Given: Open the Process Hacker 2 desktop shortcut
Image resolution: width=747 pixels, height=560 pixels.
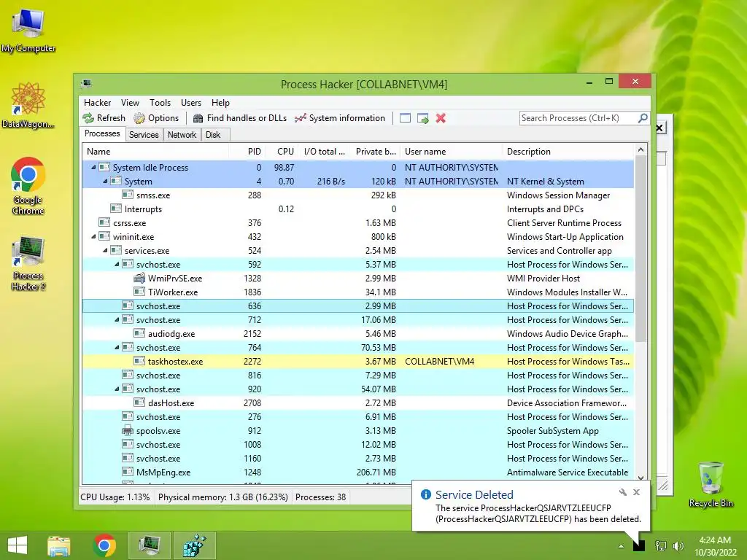Looking at the screenshot, I should click(28, 262).
